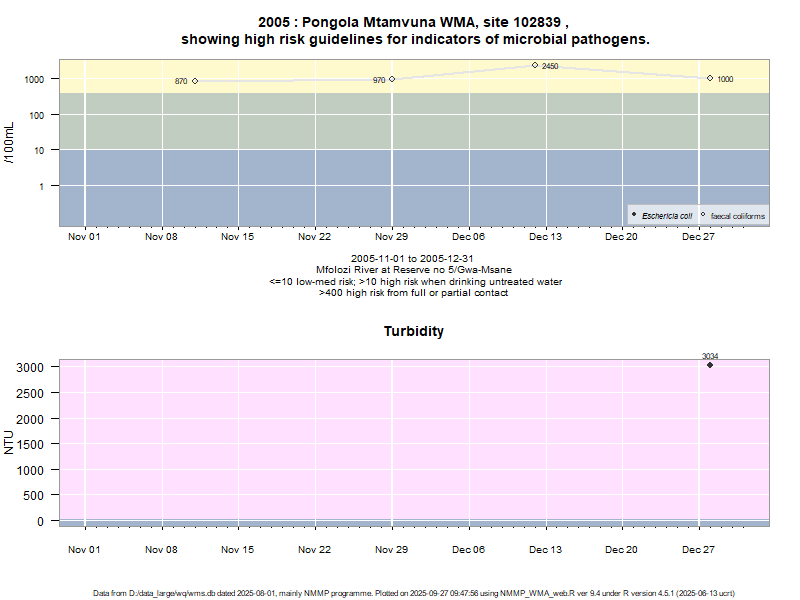The height and width of the screenshot is (600, 800).
Task: Click the Mfolozi River at Reserve subtitle
Action: point(414,270)
